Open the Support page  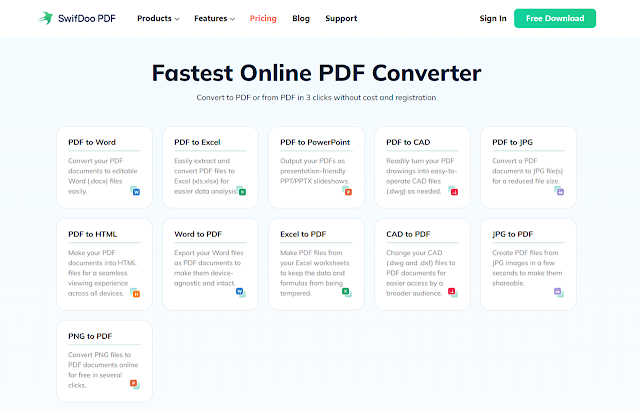[x=341, y=18]
